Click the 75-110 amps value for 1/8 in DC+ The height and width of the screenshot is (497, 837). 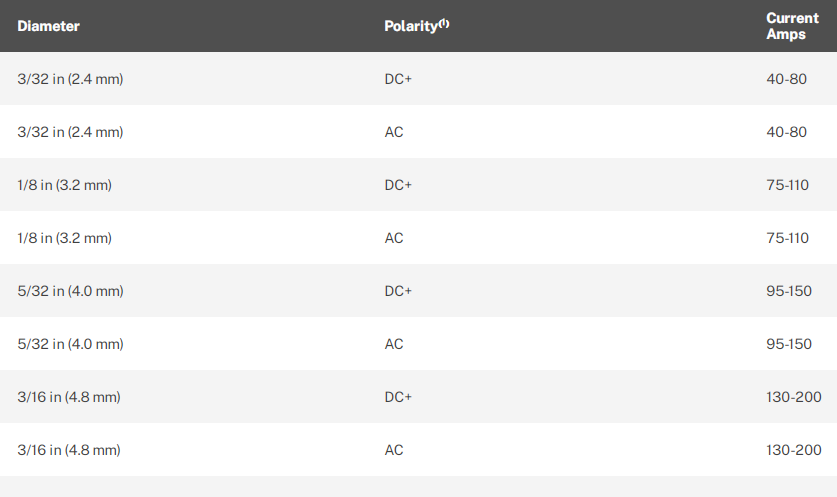coord(788,185)
